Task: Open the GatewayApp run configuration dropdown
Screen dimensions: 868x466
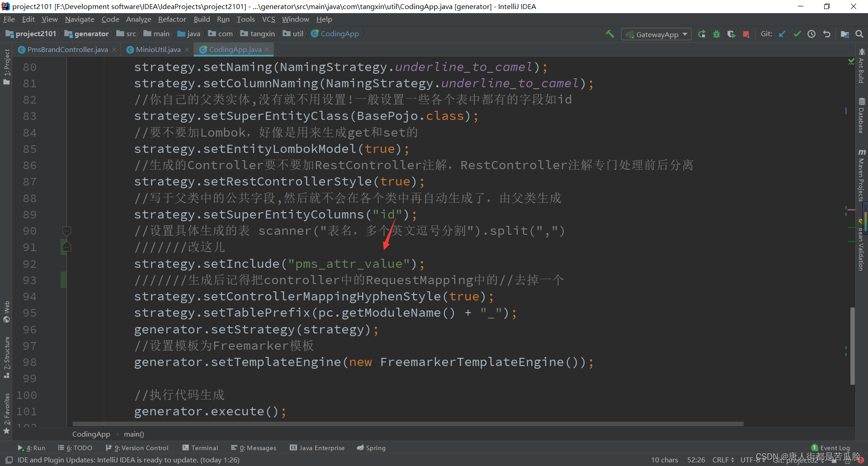Action: coord(656,34)
